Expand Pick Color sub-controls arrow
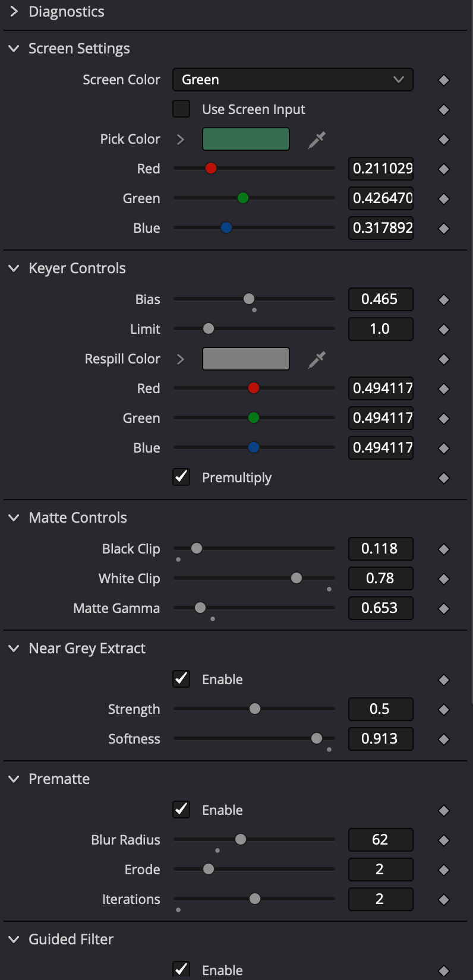 coord(181,140)
